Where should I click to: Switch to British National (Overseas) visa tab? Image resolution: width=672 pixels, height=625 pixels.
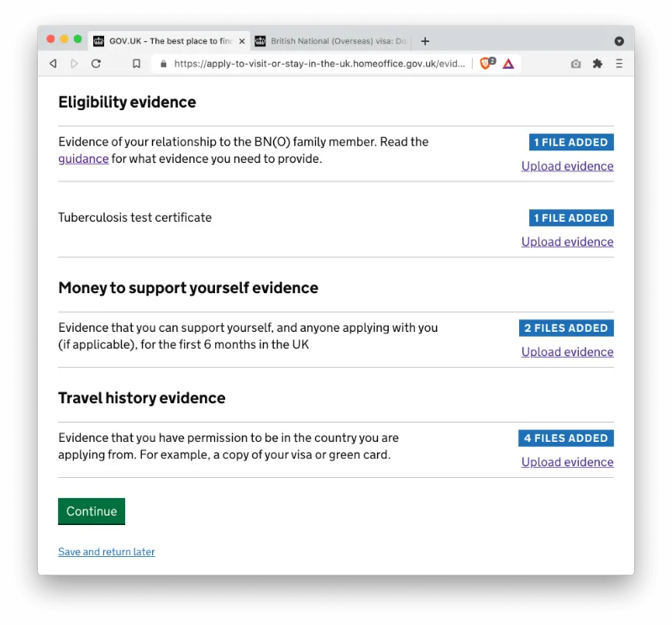coord(332,41)
